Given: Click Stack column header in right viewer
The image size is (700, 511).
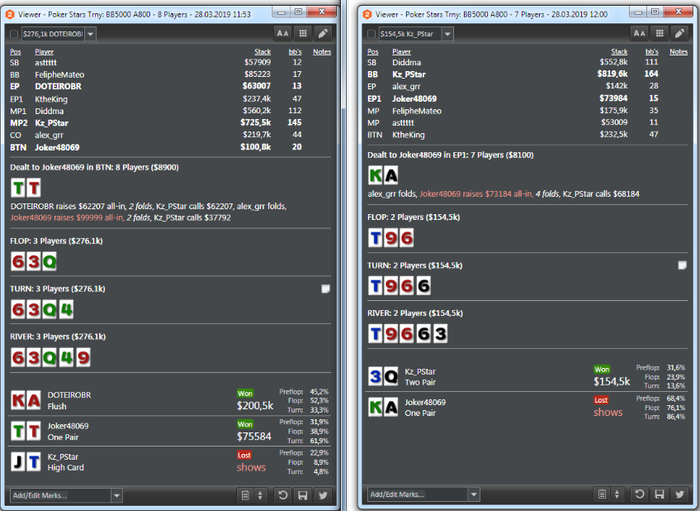Looking at the screenshot, I should point(619,52).
